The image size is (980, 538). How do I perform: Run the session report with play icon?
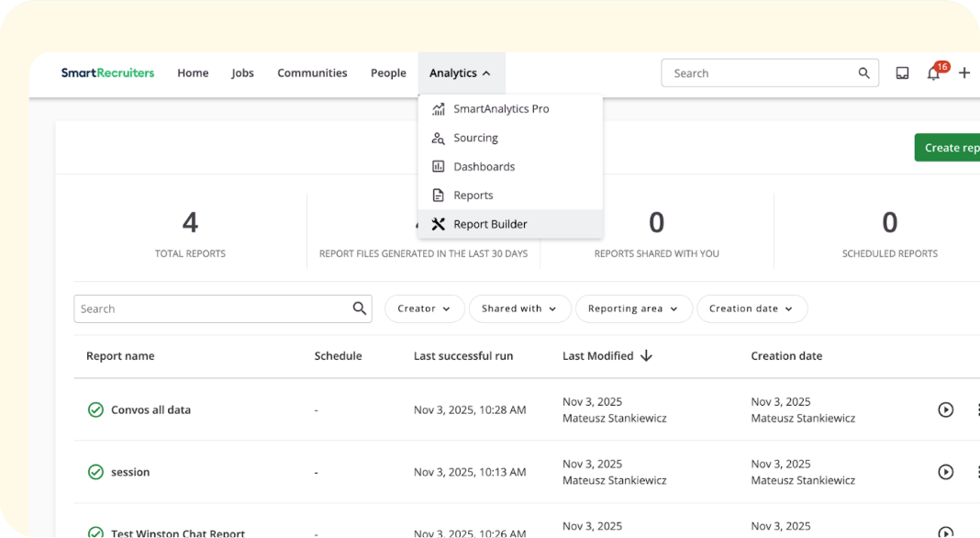(x=945, y=472)
